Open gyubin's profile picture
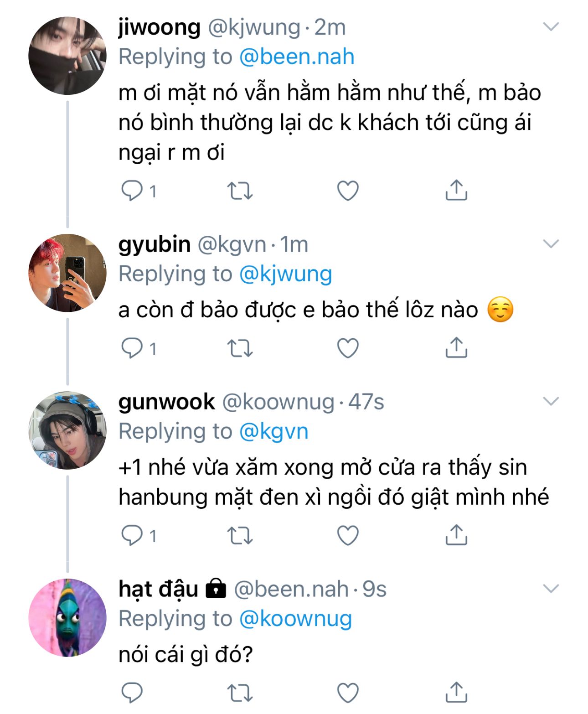Screen dimensions: 588x714 point(67,273)
